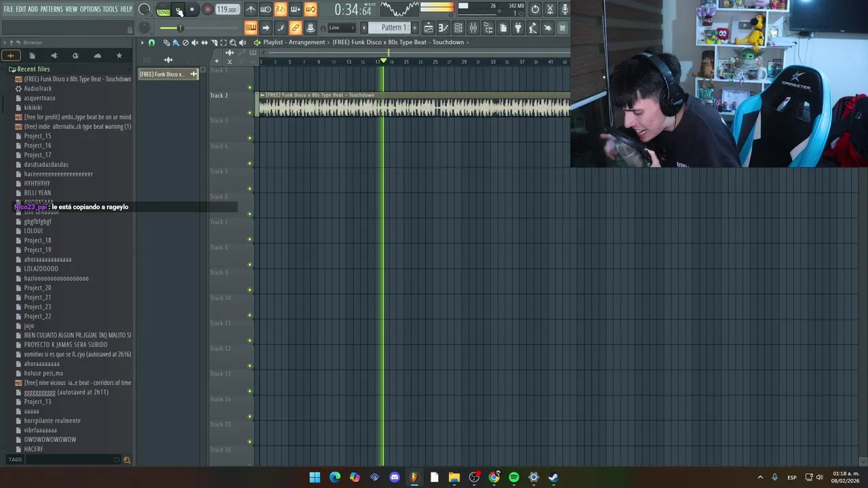Toggle the SONG/pattern mode switch
The height and width of the screenshot is (488, 868).
(163, 9)
